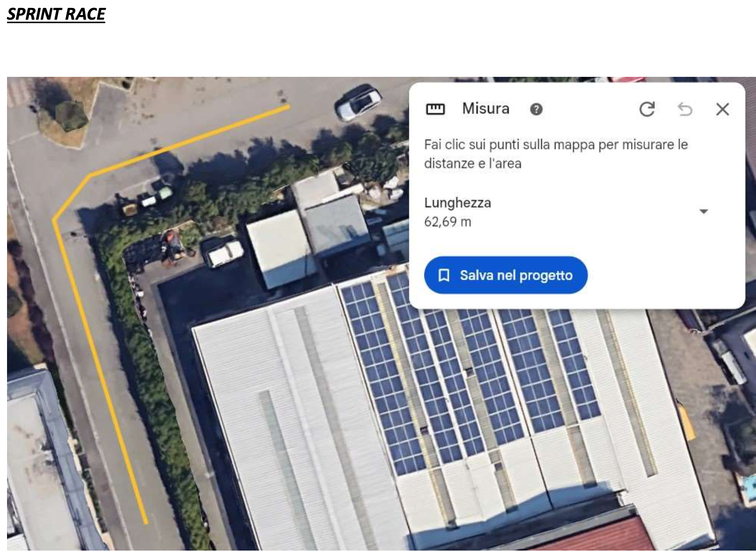The image size is (756, 552).
Task: Expand the Lunghezza units dropdown arrow
Action: [x=703, y=211]
